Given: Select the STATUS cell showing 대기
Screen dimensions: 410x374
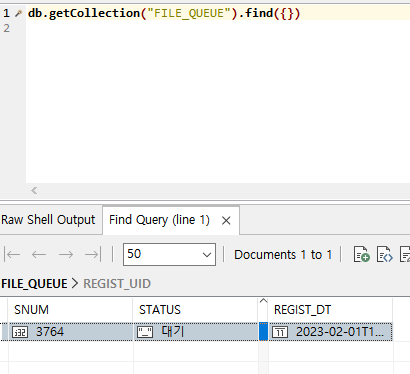Looking at the screenshot, I should coord(196,332).
